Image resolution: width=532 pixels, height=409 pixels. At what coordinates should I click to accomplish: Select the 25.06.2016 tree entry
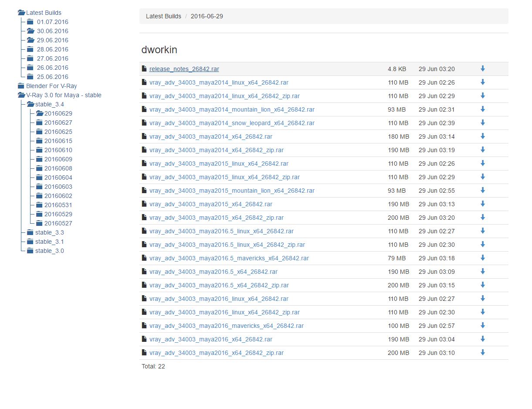tap(53, 77)
